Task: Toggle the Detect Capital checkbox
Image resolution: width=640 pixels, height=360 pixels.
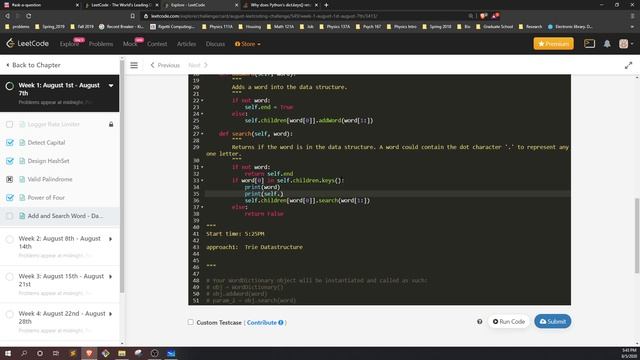Action: (x=10, y=142)
